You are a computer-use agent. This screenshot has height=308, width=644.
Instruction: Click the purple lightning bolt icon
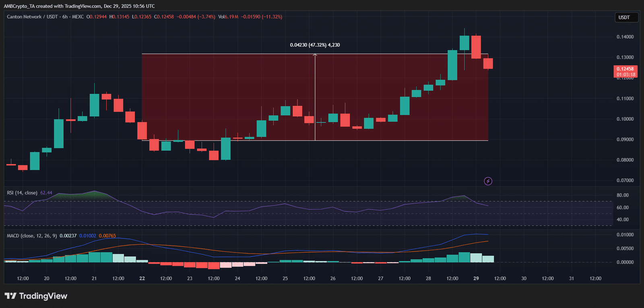488,181
